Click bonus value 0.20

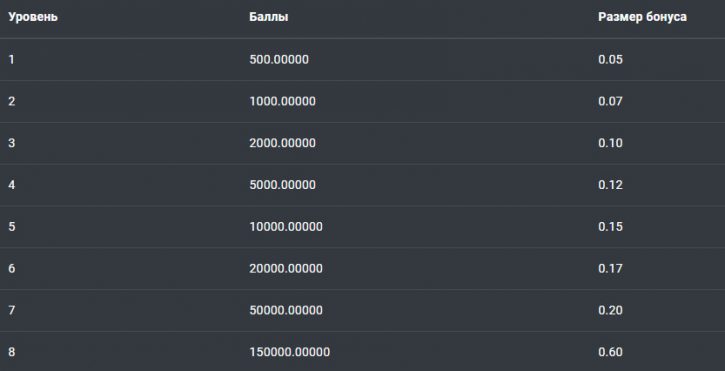tap(610, 310)
